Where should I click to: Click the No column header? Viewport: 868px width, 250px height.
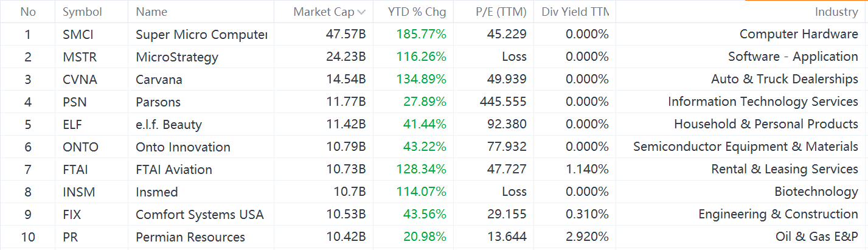(x=28, y=12)
